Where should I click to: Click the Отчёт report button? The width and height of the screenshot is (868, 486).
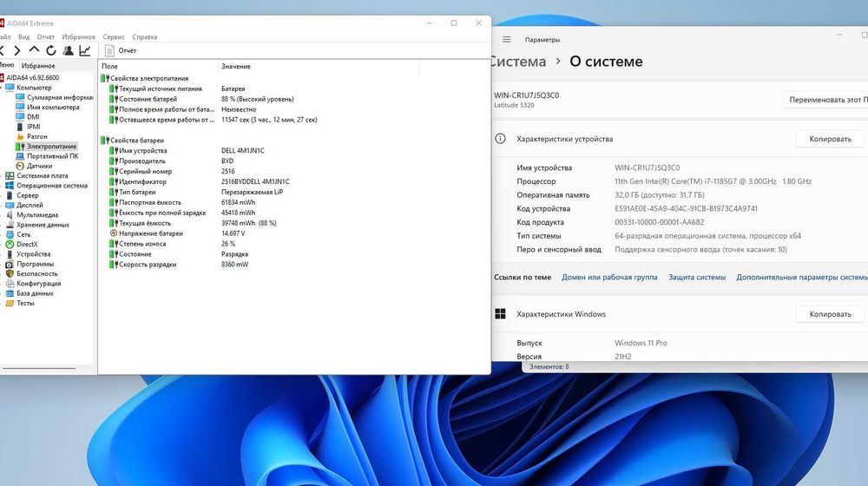[121, 50]
